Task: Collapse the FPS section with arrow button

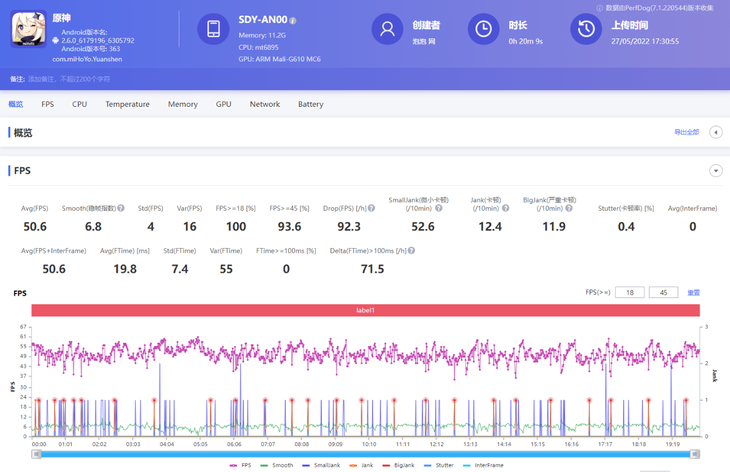Action: point(715,171)
